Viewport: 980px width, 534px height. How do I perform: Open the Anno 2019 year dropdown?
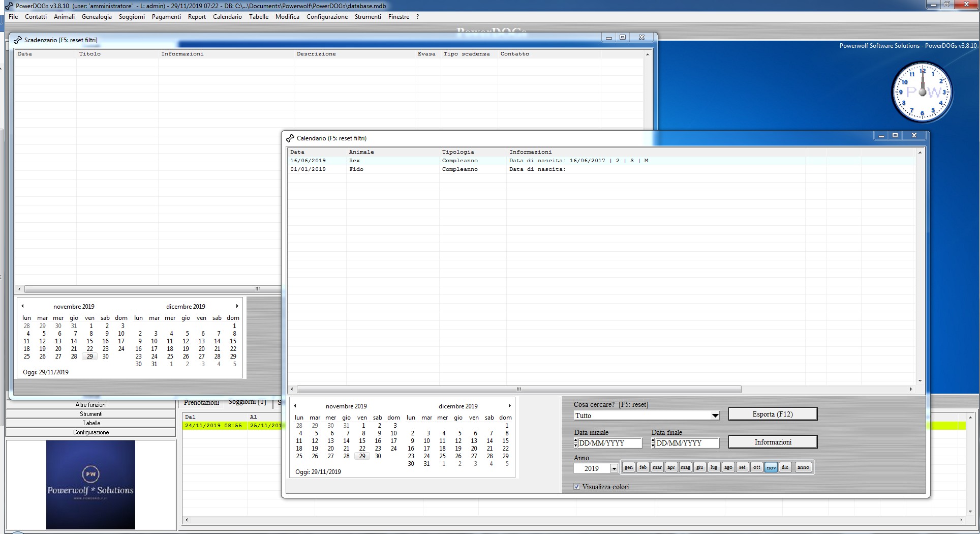point(614,468)
